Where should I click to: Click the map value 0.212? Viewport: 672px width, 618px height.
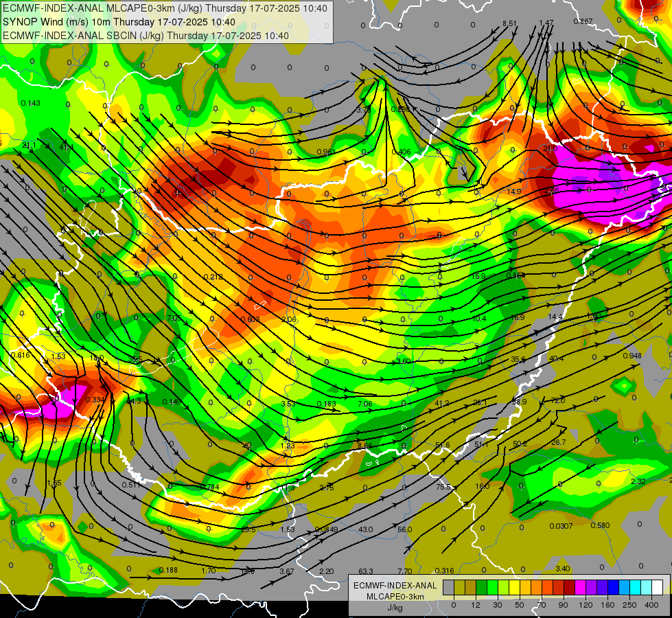(x=213, y=277)
